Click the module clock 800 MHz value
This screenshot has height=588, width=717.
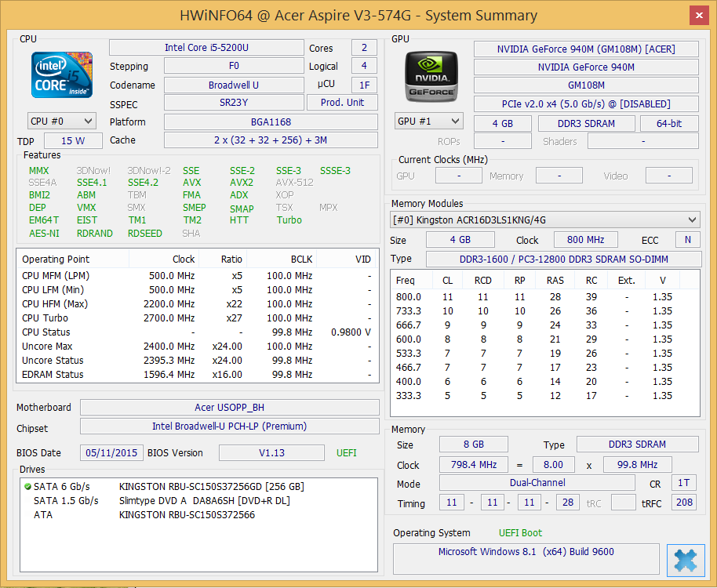click(585, 240)
